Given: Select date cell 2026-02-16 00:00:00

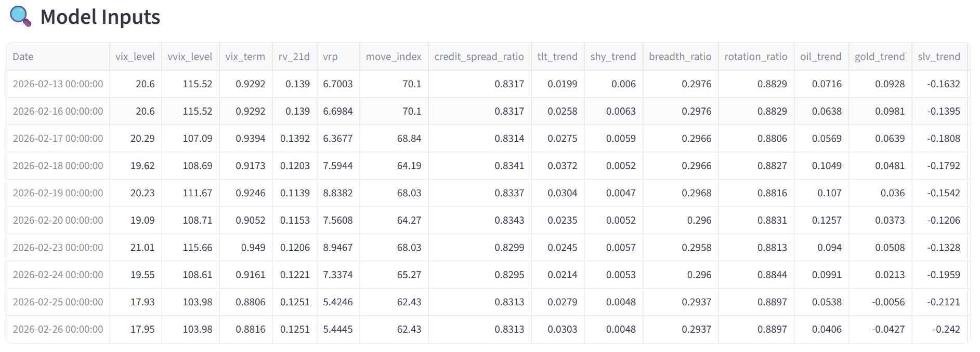Looking at the screenshot, I should point(58,111).
